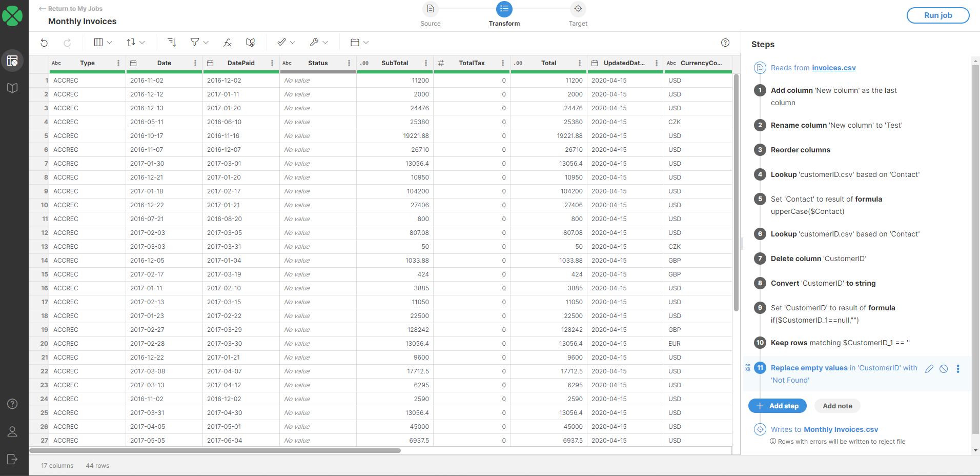
Task: Open the Date column options menu
Action: tap(195, 63)
